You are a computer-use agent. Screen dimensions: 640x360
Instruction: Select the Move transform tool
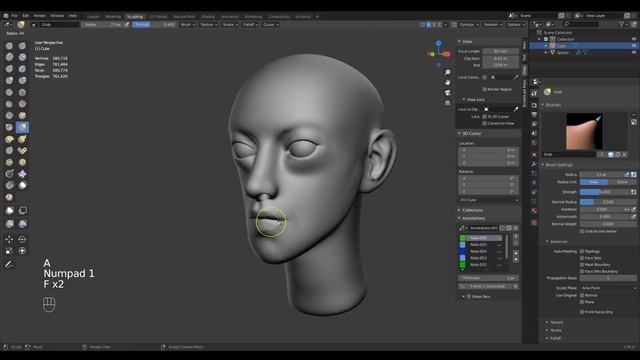point(9,239)
